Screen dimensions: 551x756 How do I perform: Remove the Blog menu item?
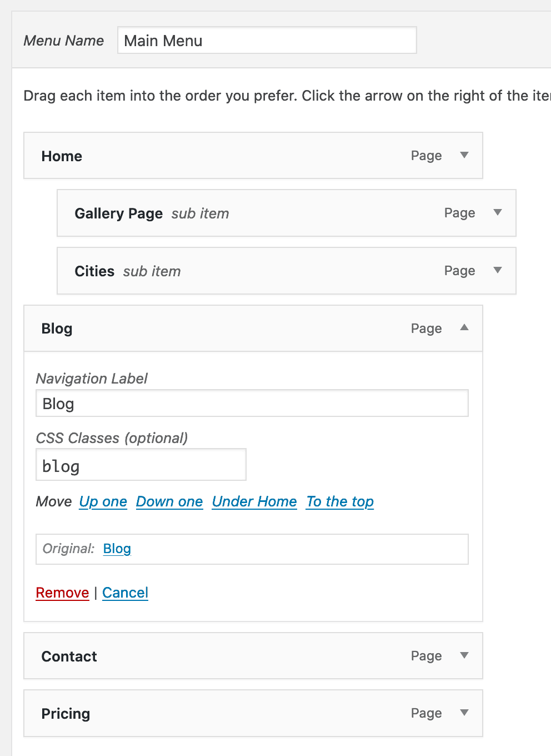click(62, 593)
